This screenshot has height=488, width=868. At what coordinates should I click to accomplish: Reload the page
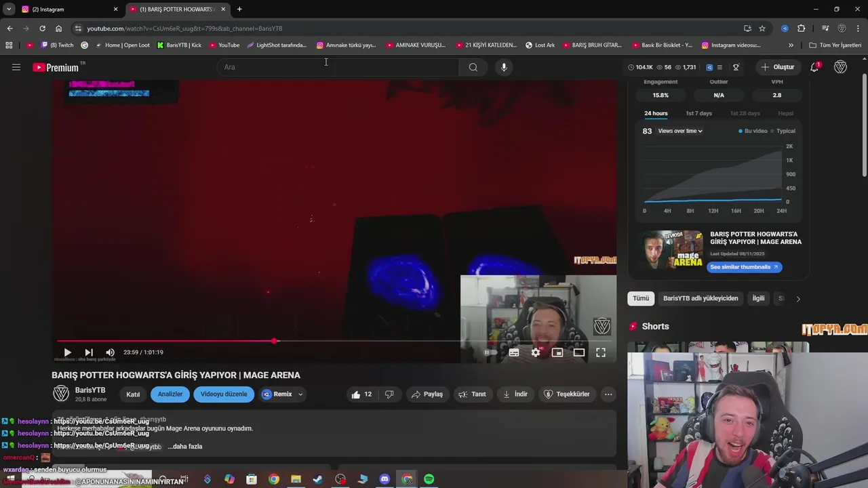42,28
